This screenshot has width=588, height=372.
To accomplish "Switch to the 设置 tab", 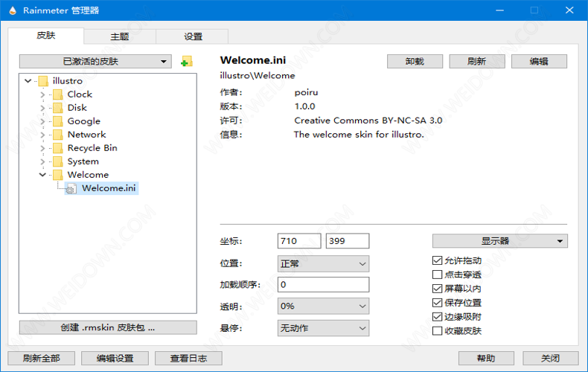I will pyautogui.click(x=192, y=36).
